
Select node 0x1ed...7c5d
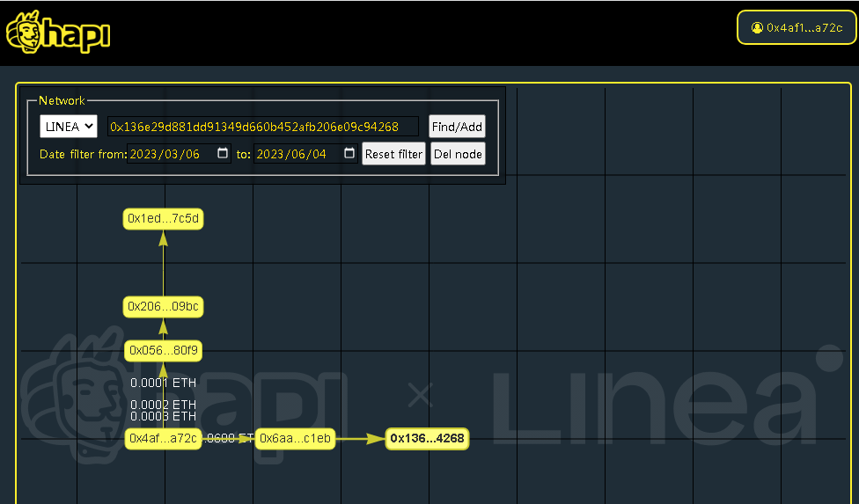tap(163, 219)
